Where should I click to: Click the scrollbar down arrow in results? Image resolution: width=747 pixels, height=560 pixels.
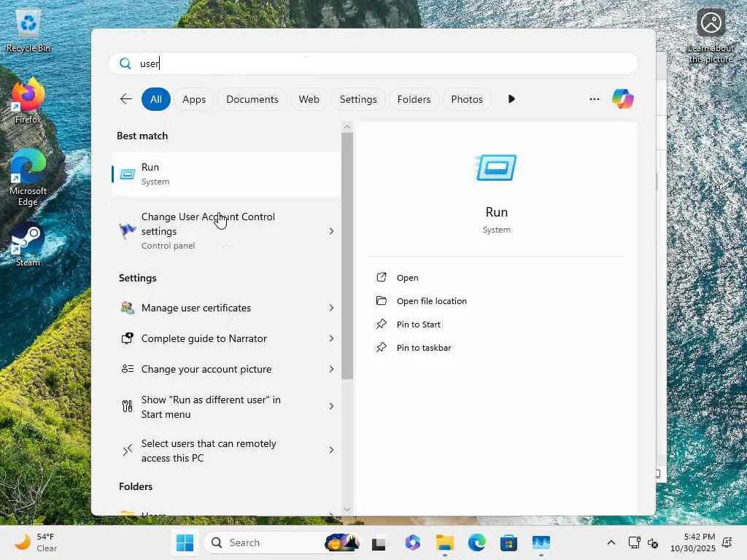(347, 509)
